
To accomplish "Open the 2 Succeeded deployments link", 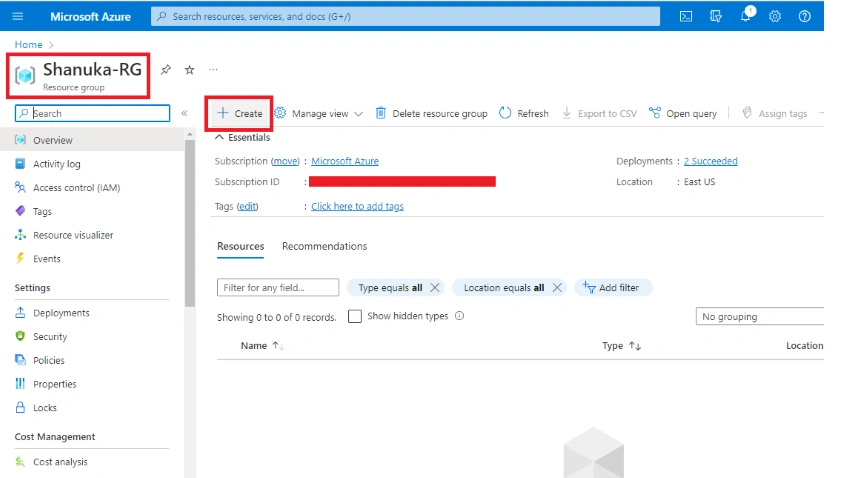I will pos(710,161).
